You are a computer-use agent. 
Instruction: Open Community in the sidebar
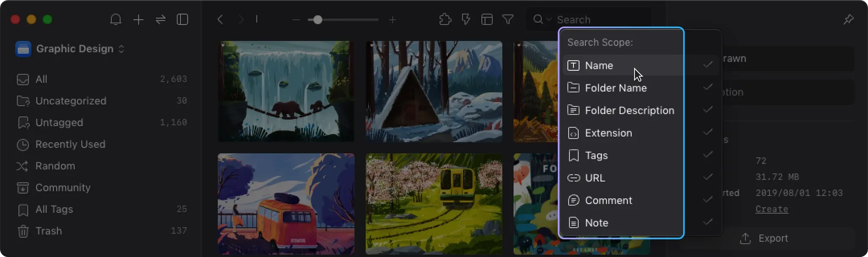pyautogui.click(x=102, y=188)
